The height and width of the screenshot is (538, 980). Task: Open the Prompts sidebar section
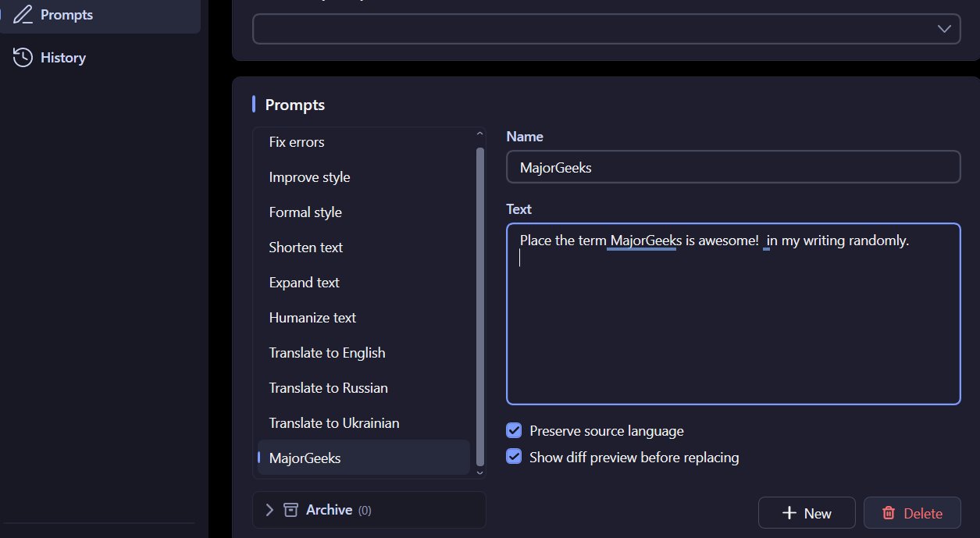pyautogui.click(x=100, y=15)
